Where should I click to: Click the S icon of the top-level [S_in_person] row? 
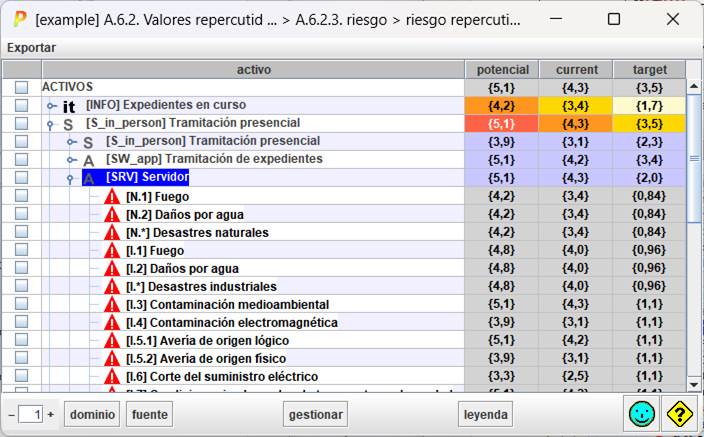[68, 124]
